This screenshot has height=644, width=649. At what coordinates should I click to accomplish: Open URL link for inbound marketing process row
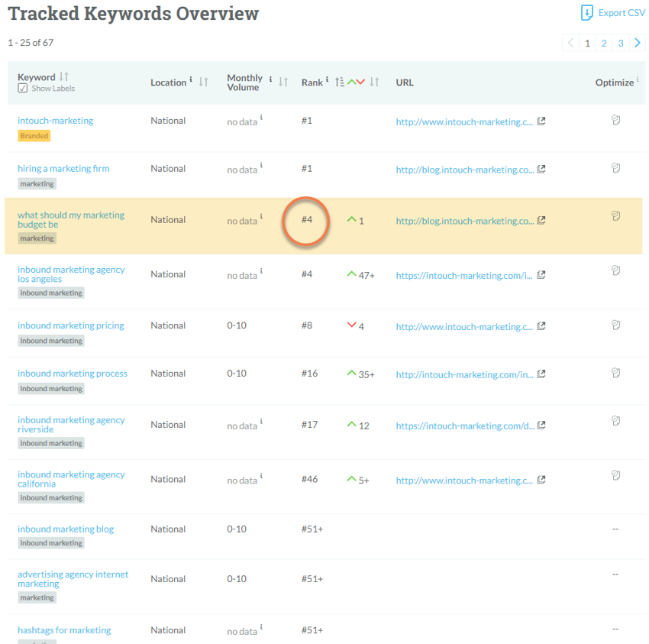pyautogui.click(x=464, y=375)
